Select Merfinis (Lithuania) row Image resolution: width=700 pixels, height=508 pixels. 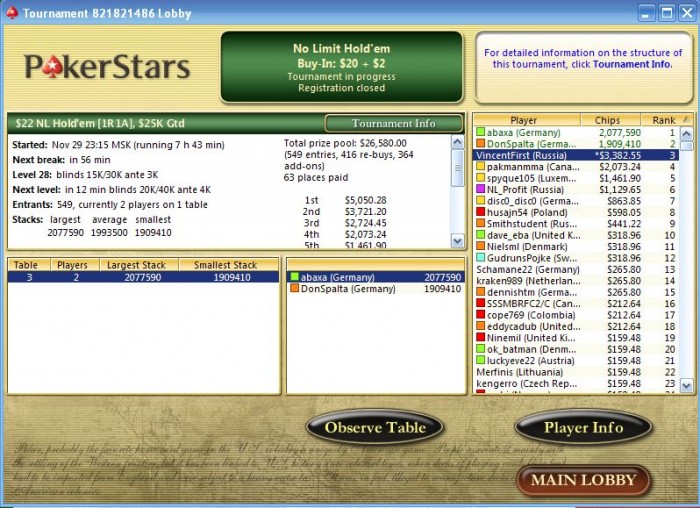pos(576,372)
